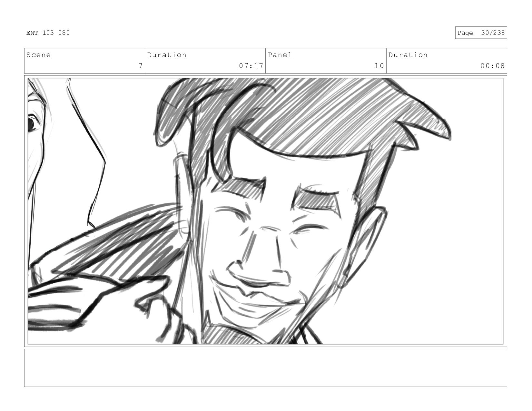Click scene number '7'
Screen dimensions: 532x411
140,66
